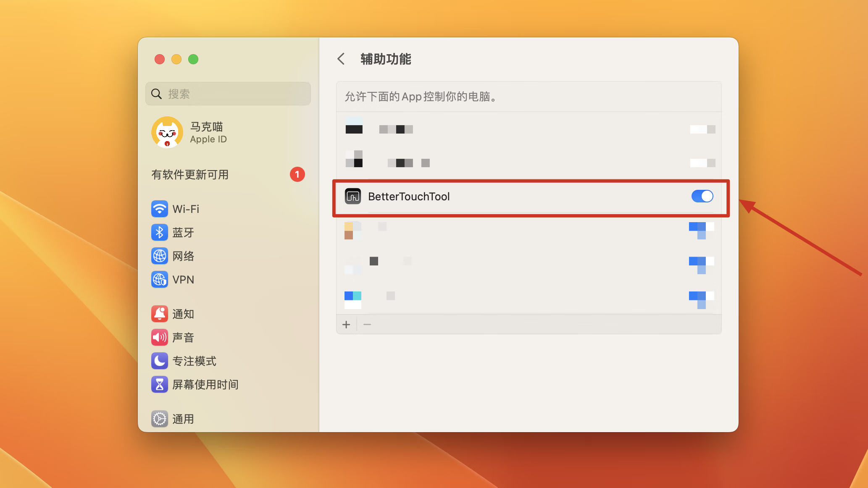Disable the BetterTouchTool accessibility toggle

click(702, 196)
